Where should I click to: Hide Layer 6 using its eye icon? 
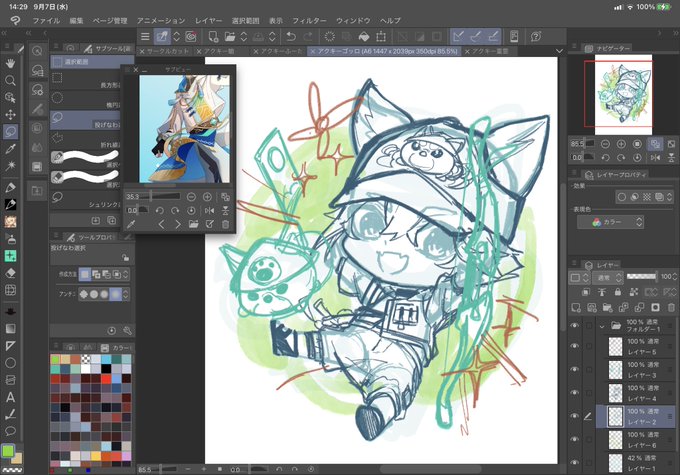coord(575,439)
